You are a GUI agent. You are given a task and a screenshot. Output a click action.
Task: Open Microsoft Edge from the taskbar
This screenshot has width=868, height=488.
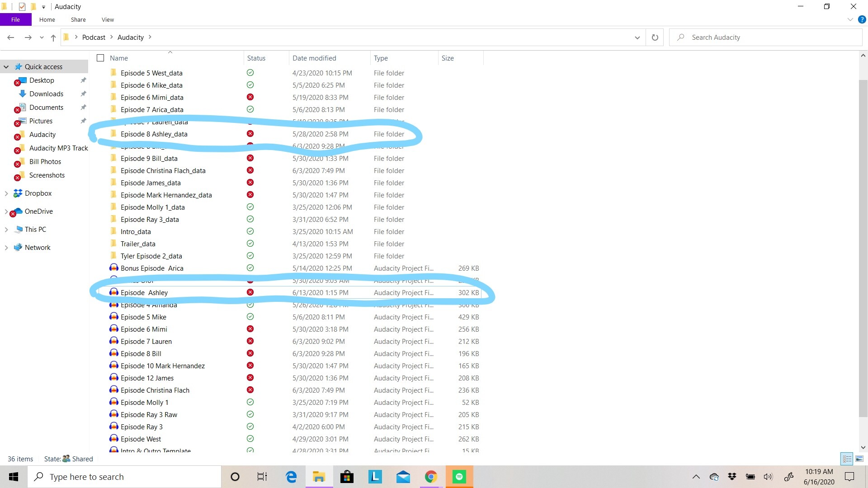point(291,477)
